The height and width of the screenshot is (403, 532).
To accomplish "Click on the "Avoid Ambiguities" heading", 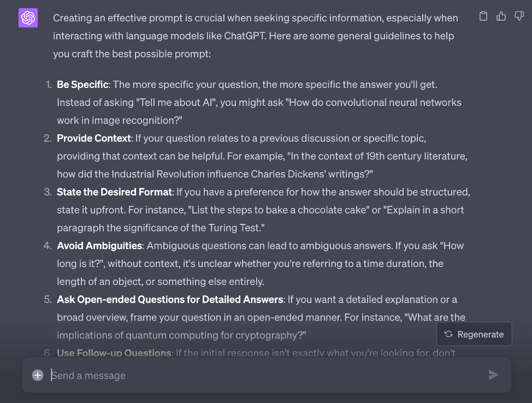I will point(99,246).
